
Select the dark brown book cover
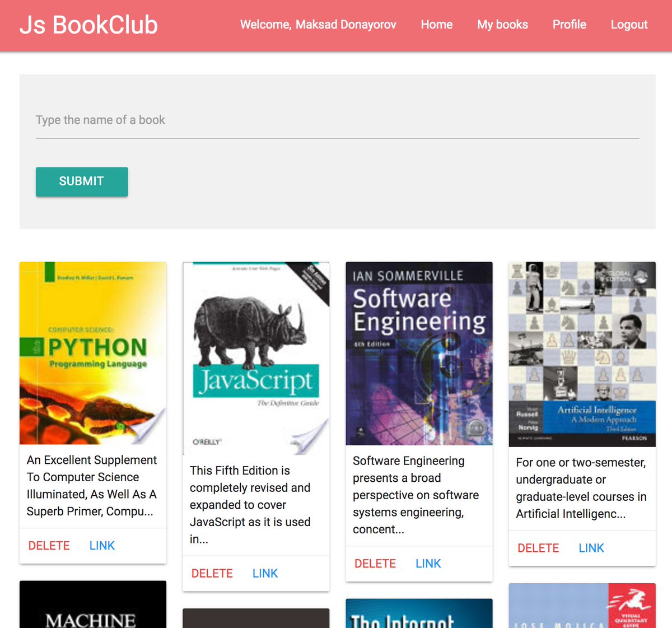point(256,618)
